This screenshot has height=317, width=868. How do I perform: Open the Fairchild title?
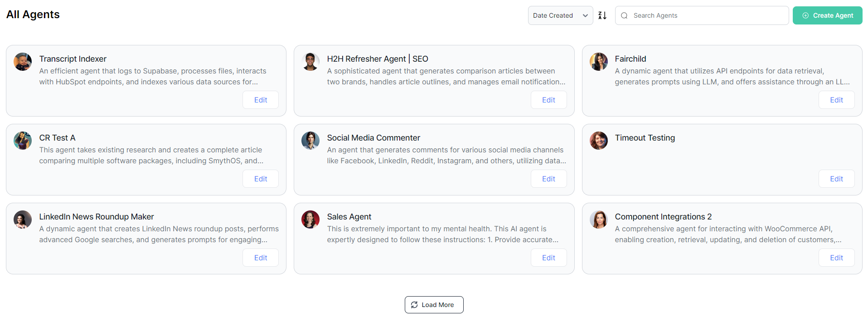point(630,59)
